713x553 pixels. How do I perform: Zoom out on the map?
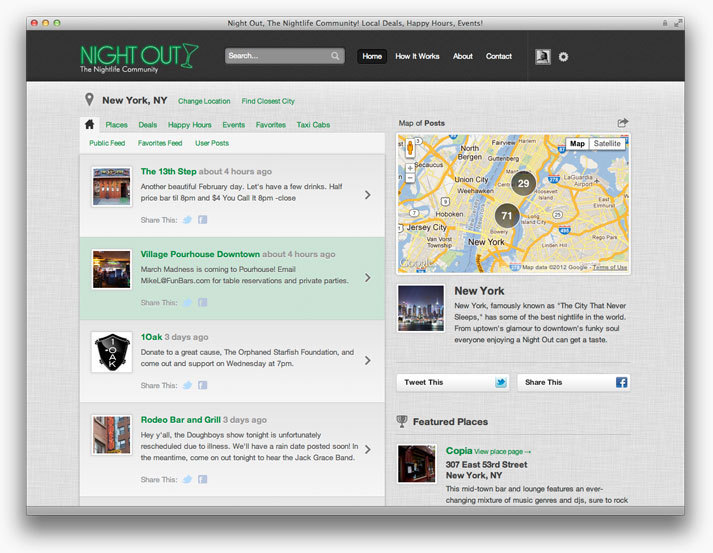coord(410,178)
